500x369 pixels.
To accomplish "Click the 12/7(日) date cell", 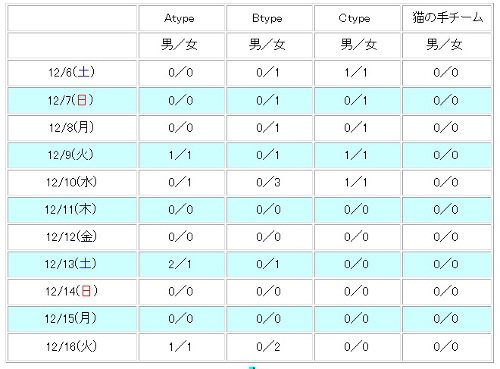I will pyautogui.click(x=72, y=100).
